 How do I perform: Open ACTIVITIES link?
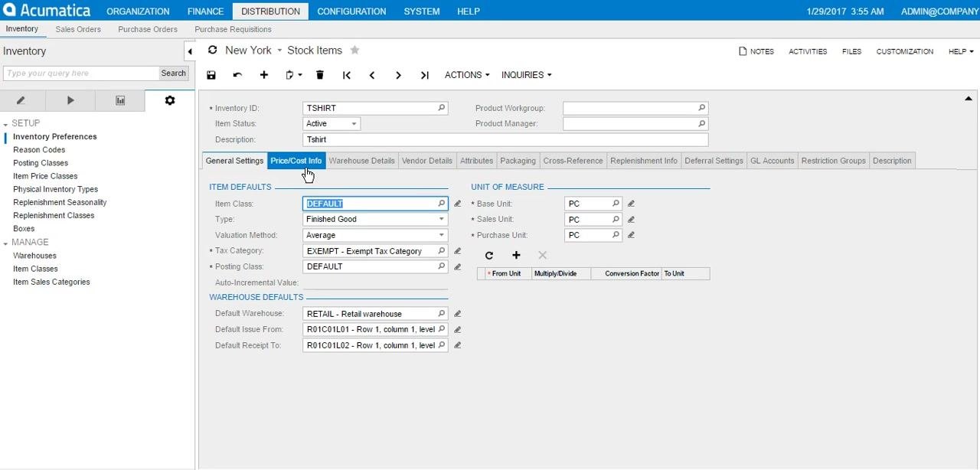click(x=808, y=51)
